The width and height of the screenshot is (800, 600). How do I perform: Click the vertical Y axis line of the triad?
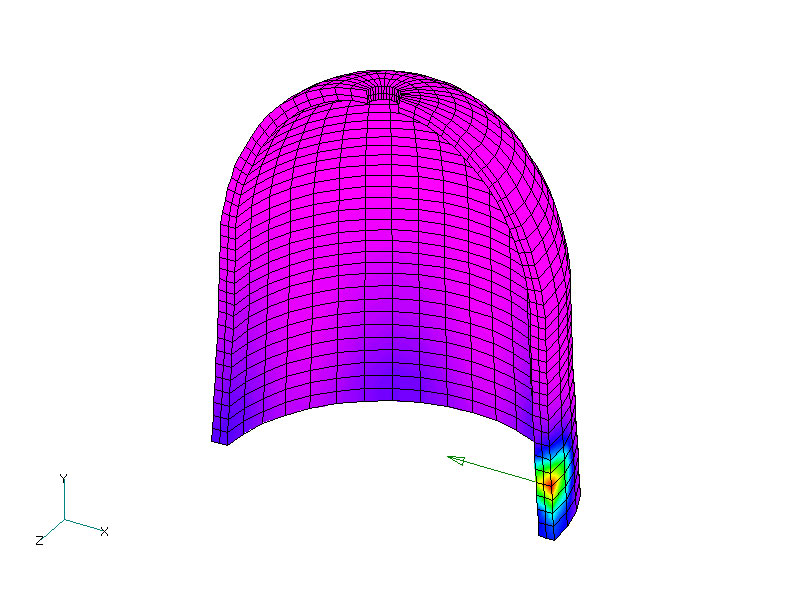(x=64, y=501)
